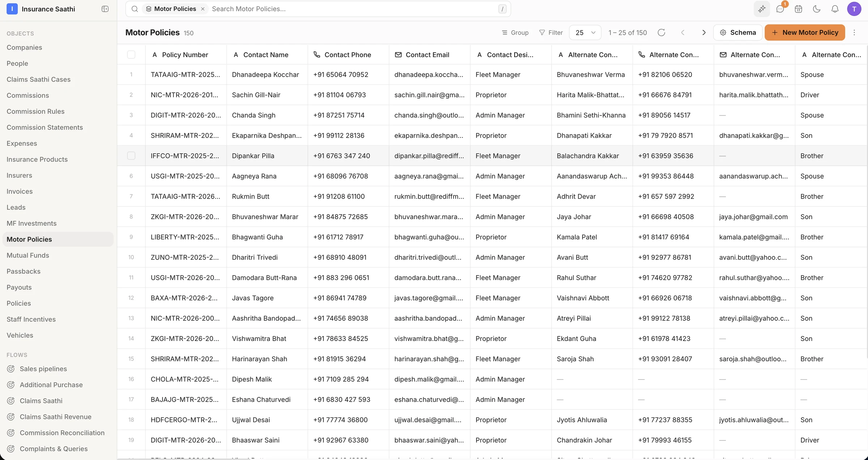
Task: Remove the Motor Policies search chip
Action: (x=203, y=9)
